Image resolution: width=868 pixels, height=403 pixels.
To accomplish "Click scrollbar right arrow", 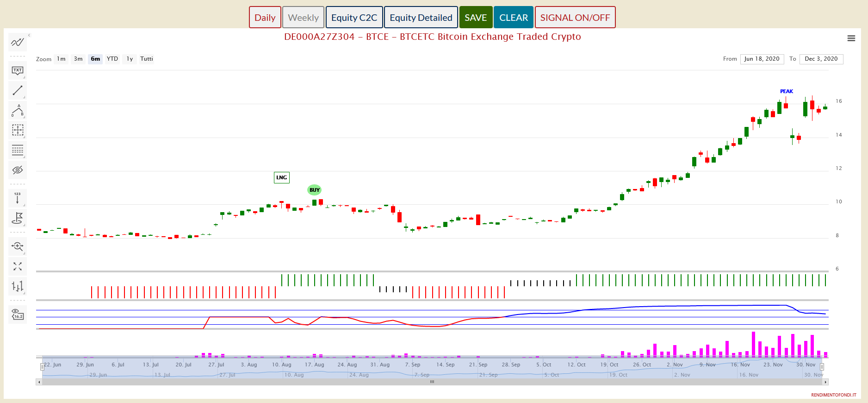I will click(825, 382).
